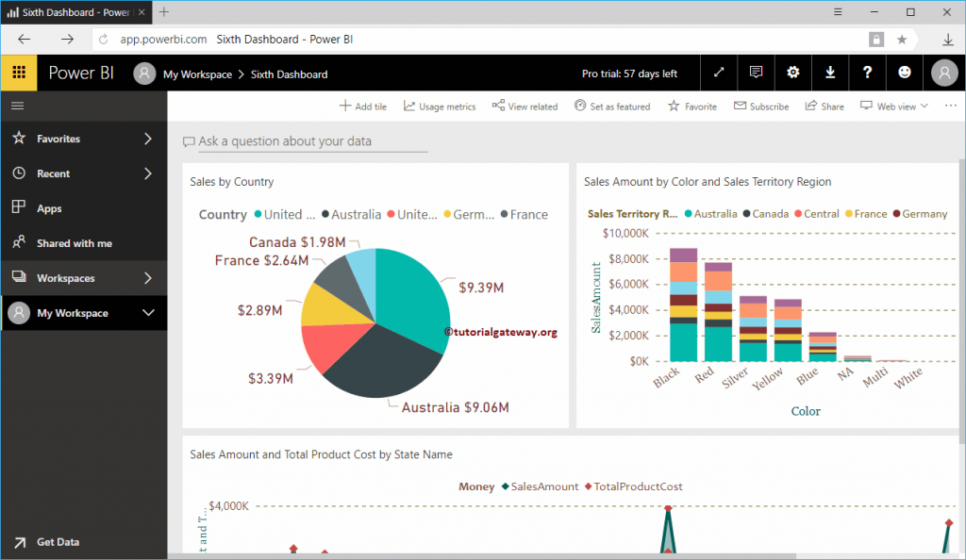966x560 pixels.
Task: Toggle Favorite for this dashboard
Action: click(x=691, y=106)
